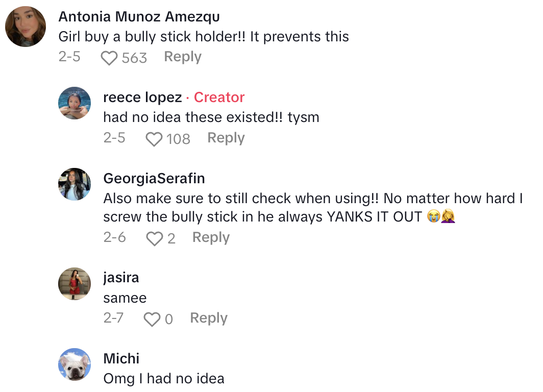Tap the heart icon on reece lopez's reply
Viewport: 543px width, 392px height.
point(154,139)
